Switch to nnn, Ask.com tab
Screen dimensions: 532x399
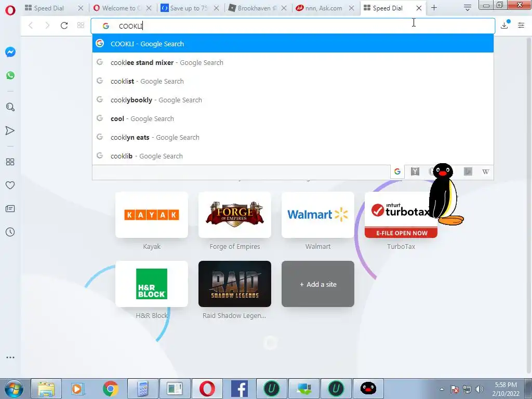coord(320,8)
